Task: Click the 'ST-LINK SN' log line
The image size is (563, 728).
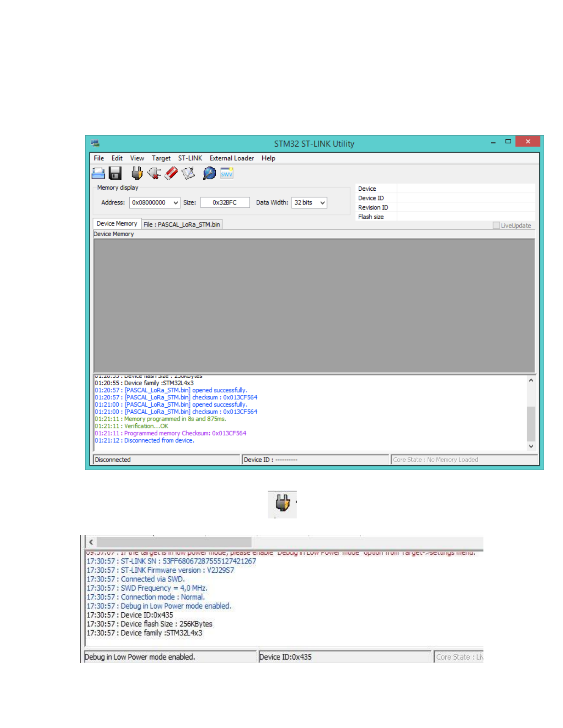Action: 172,561
